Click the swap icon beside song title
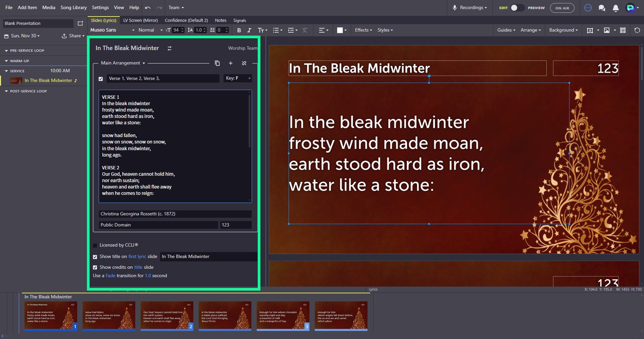The height and width of the screenshot is (339, 644). click(169, 48)
